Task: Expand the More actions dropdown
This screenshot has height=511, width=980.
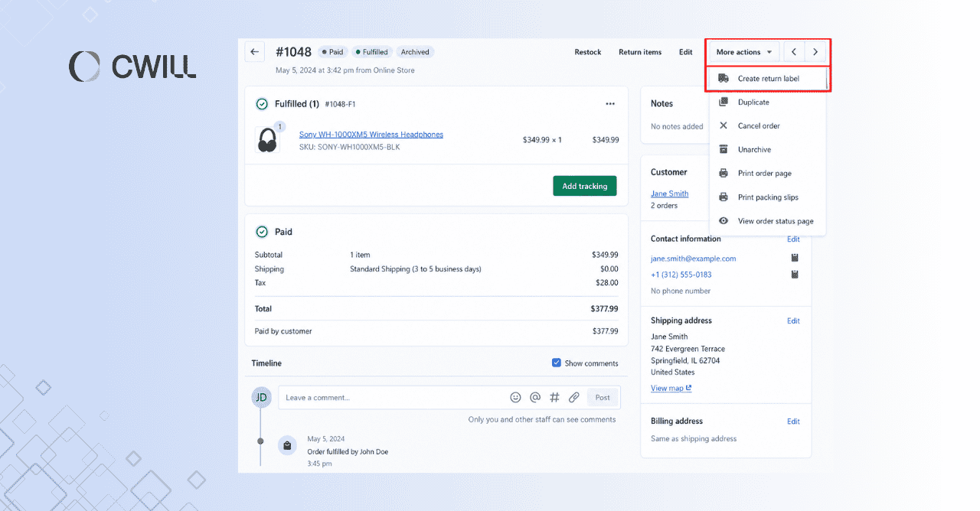Action: (743, 52)
